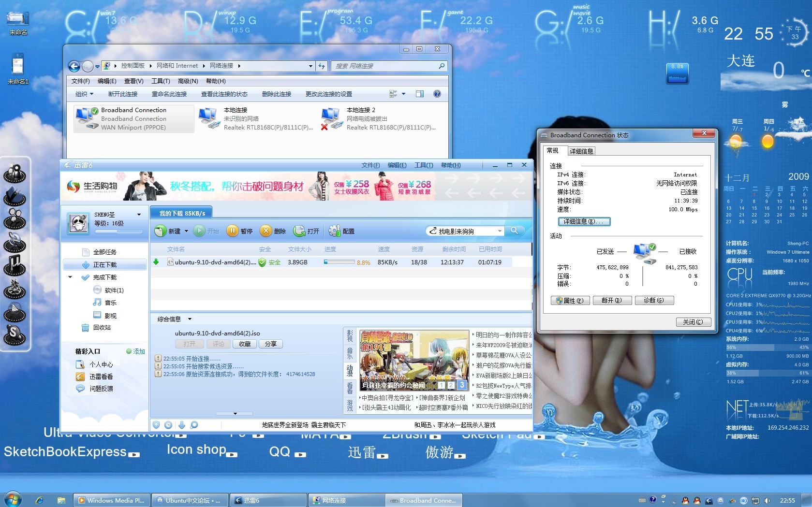
Task: Click the 添加 link beside 精彩入口
Action: pyautogui.click(x=135, y=351)
